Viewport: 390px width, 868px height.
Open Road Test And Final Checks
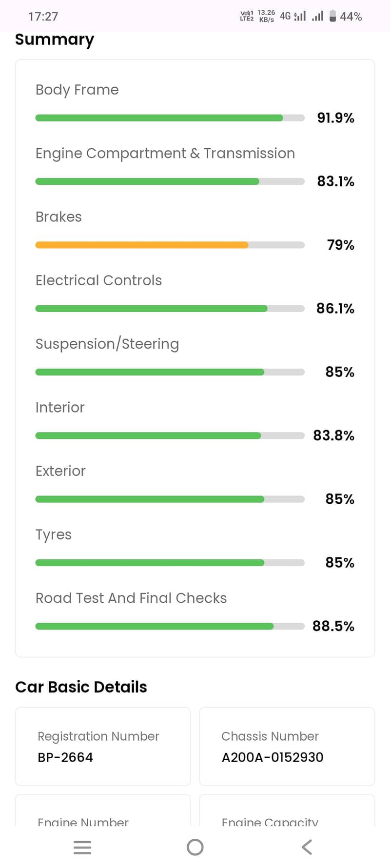coord(131,598)
